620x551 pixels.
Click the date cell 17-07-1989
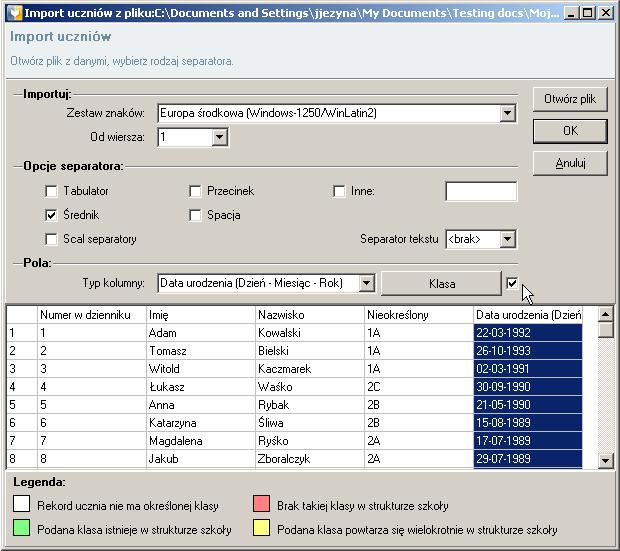click(528, 441)
